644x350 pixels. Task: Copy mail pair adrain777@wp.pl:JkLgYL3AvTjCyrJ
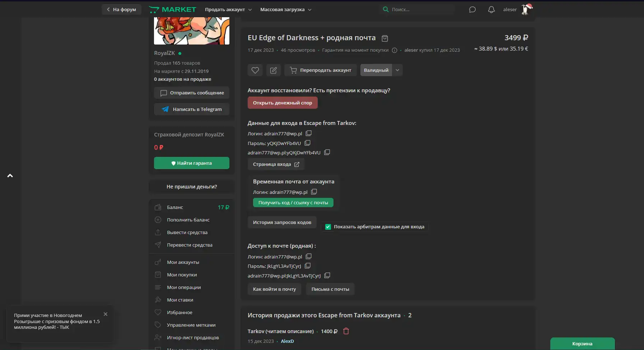point(327,275)
